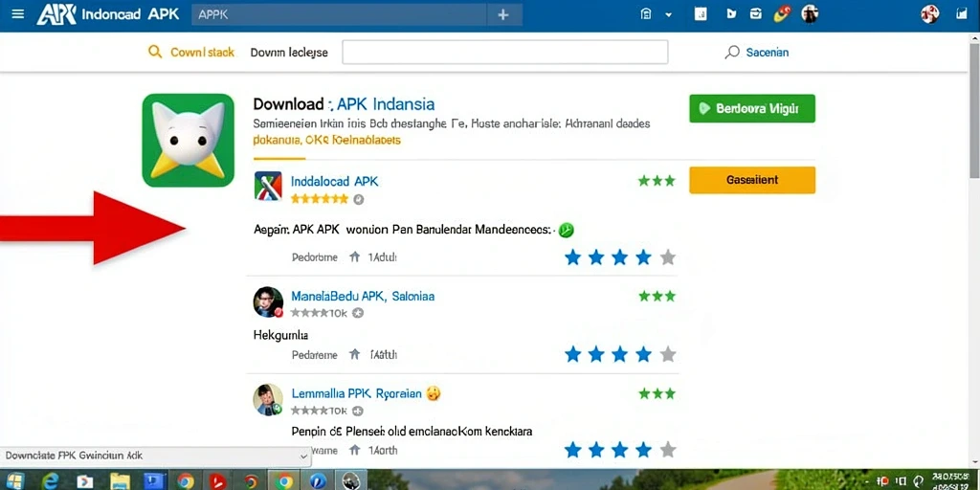Open a new tab with the plus button
Image resolution: width=980 pixels, height=490 pixels.
click(x=503, y=14)
